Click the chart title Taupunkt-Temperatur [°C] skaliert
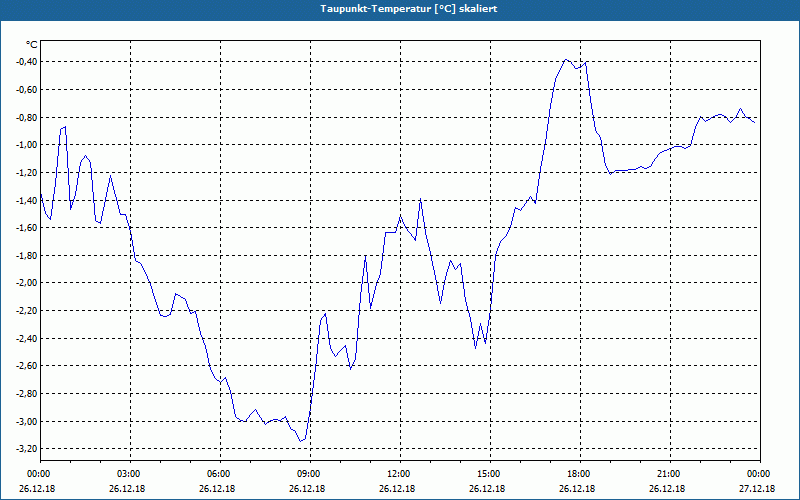 409,9
